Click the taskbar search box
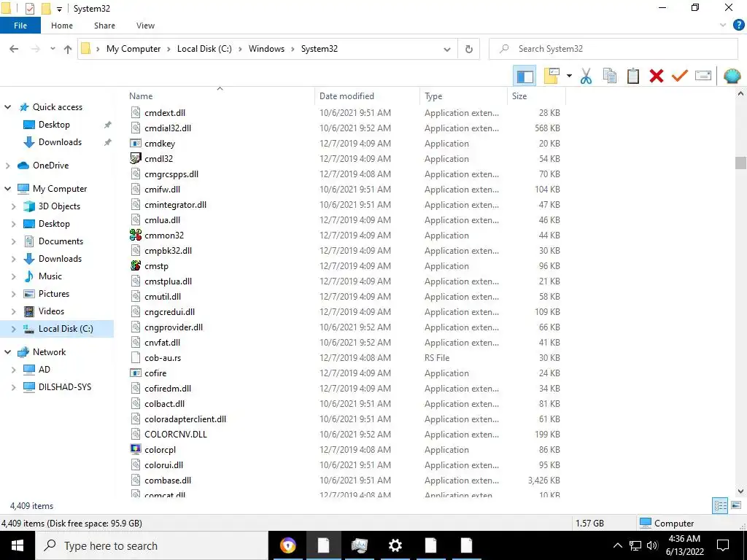The height and width of the screenshot is (560, 747). pos(152,545)
